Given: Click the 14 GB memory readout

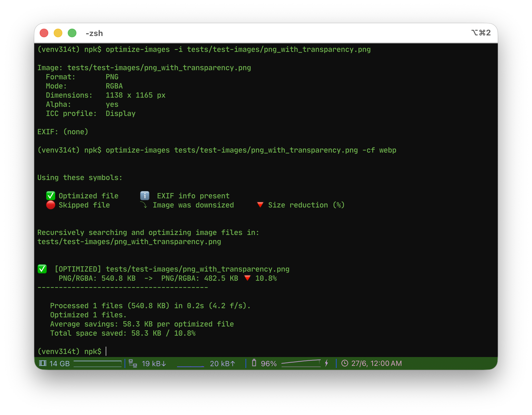Looking at the screenshot, I should tap(60, 363).
